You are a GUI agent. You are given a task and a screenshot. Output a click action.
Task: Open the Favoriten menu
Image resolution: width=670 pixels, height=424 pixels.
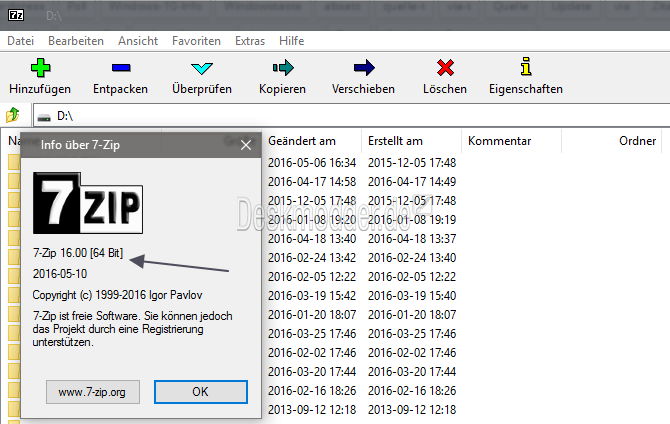(x=196, y=41)
